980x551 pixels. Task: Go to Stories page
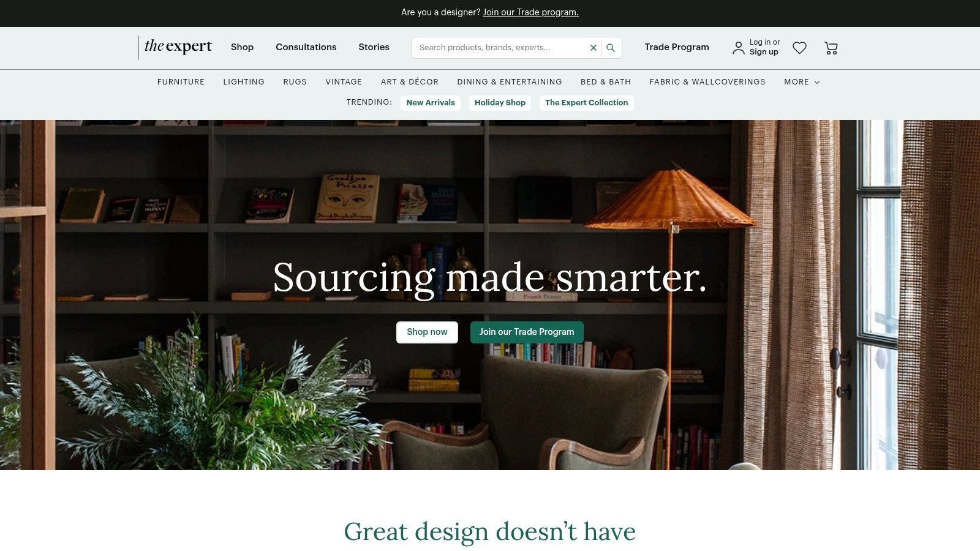coord(374,47)
